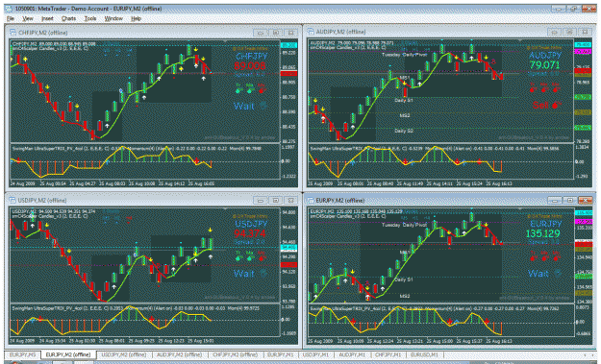
Task: Open the AUDJPY,M2 (offline) tab
Action: pyautogui.click(x=180, y=354)
